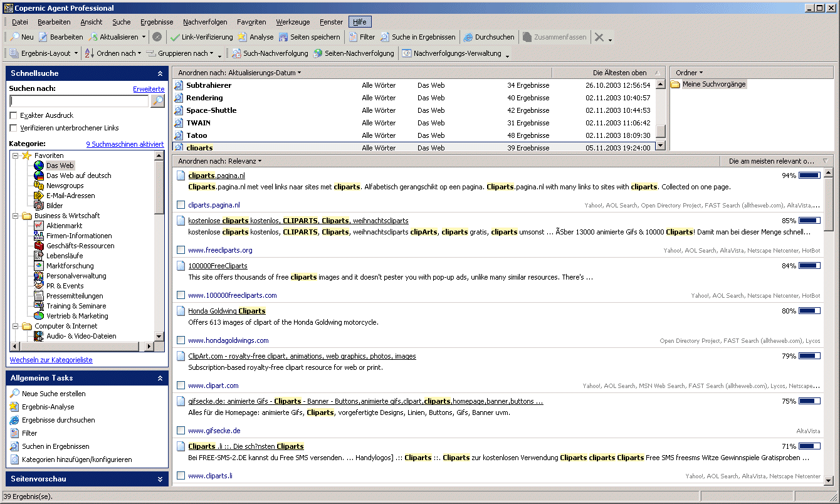This screenshot has width=840, height=504.
Task: Click the stop button in the toolbar
Action: pyautogui.click(x=157, y=37)
